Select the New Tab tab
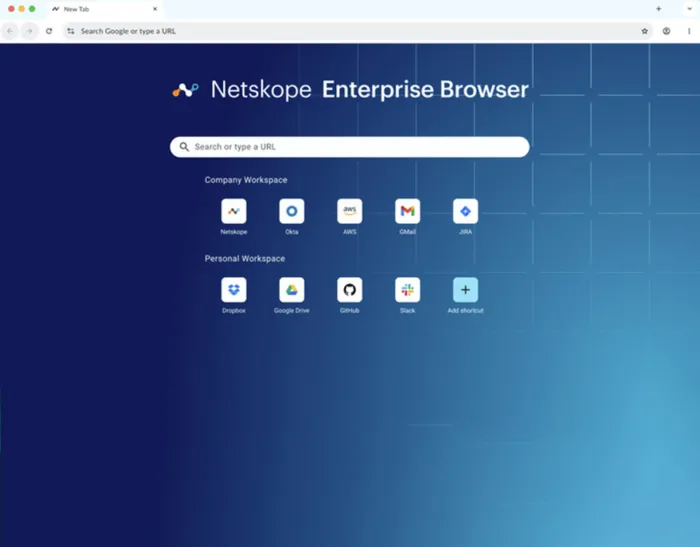 (104, 9)
